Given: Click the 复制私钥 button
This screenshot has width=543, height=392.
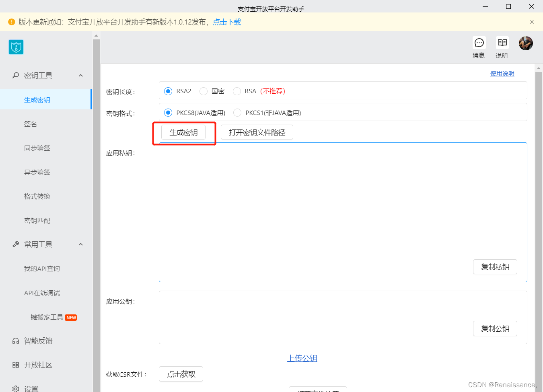Looking at the screenshot, I should click(495, 267).
